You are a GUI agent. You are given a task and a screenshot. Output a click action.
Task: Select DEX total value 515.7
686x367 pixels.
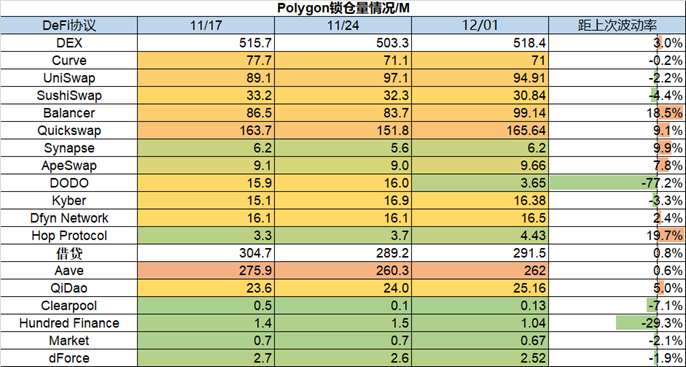tap(206, 43)
